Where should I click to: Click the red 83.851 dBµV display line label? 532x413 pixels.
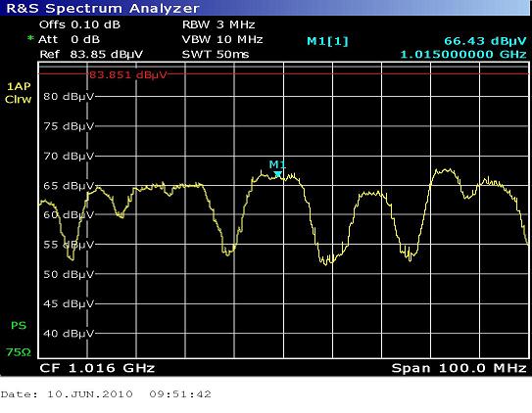[128, 75]
